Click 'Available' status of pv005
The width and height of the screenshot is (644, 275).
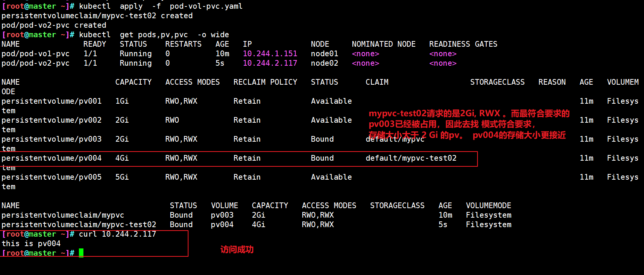tap(331, 177)
